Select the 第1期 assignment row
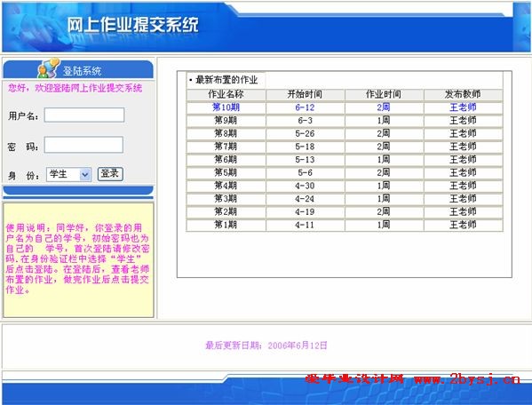 click(x=345, y=225)
